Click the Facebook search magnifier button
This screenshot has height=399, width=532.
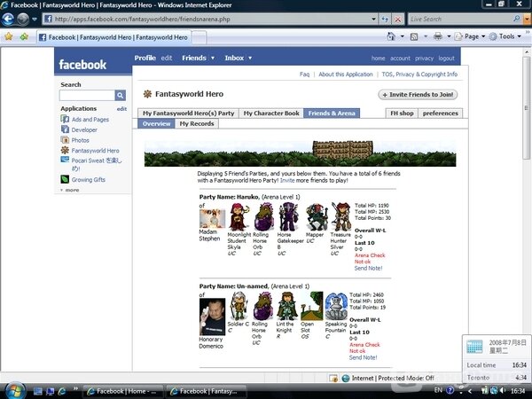click(121, 95)
